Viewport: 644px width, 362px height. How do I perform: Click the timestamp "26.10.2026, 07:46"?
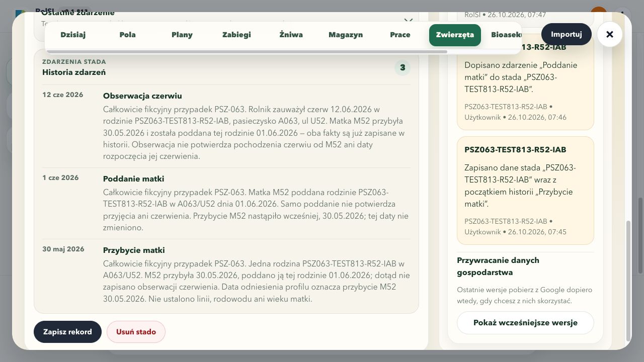537,118
